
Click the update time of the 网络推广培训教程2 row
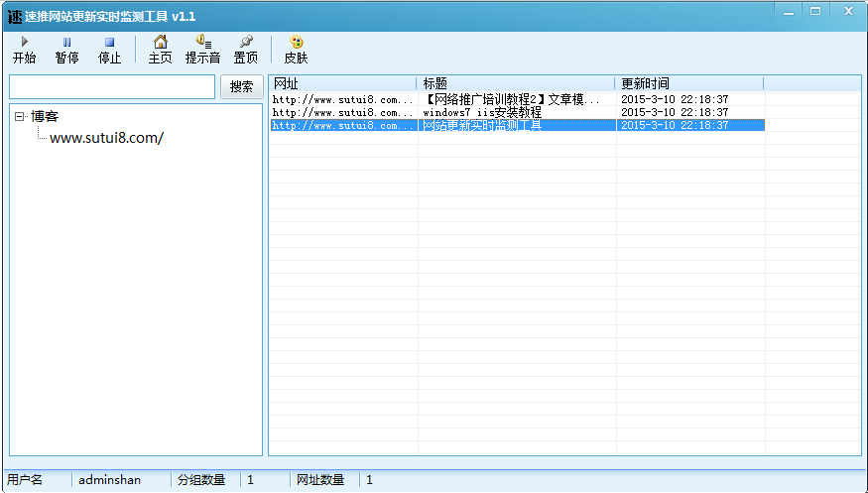coord(675,99)
